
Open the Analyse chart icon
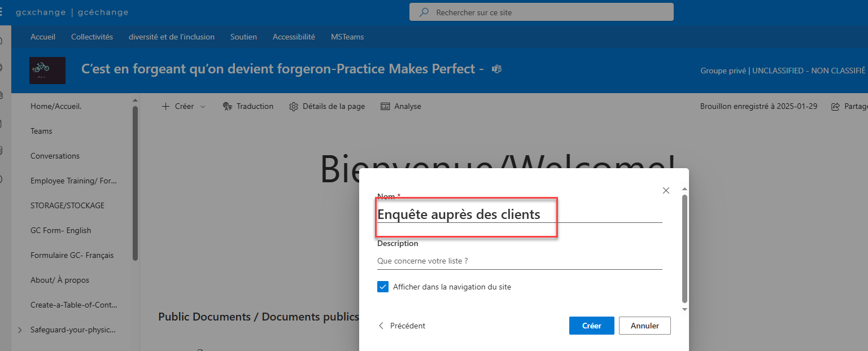[385, 106]
